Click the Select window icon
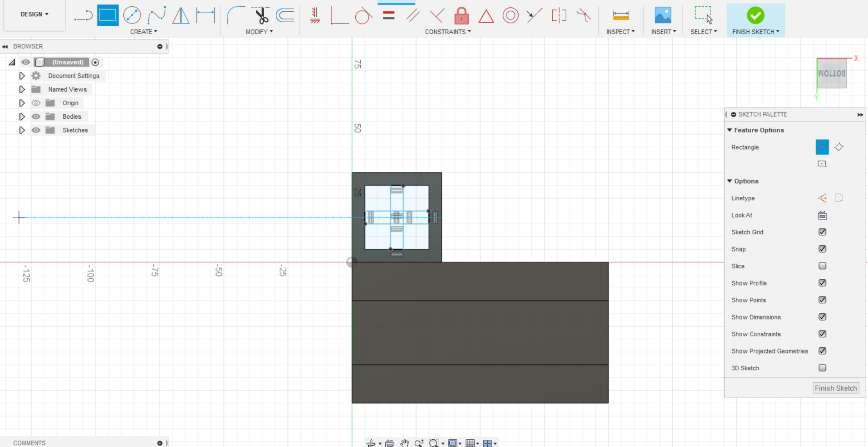This screenshot has height=447, width=868. click(703, 15)
